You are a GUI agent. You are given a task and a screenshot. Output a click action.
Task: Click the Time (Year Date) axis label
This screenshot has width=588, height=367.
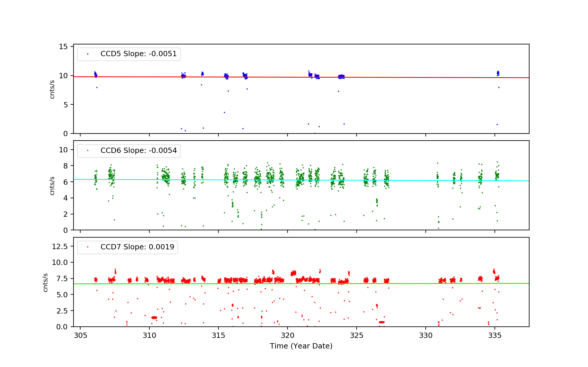click(x=301, y=346)
